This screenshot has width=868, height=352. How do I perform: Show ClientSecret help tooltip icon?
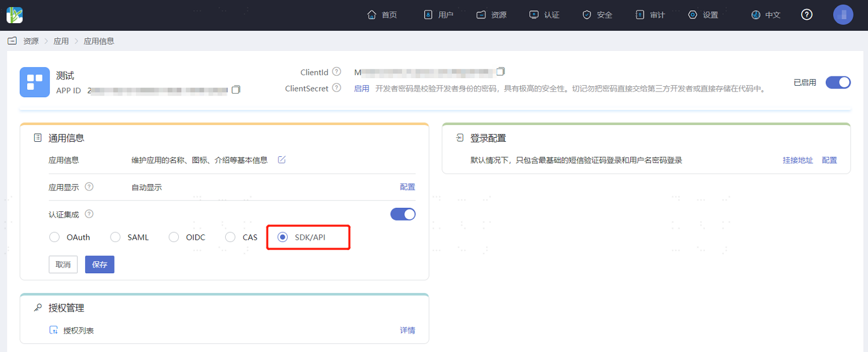click(x=336, y=89)
